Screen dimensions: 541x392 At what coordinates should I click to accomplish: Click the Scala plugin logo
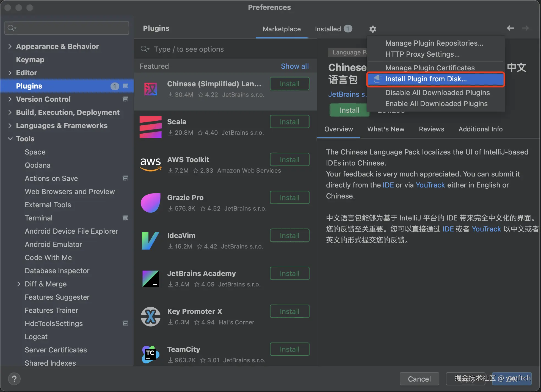point(150,127)
